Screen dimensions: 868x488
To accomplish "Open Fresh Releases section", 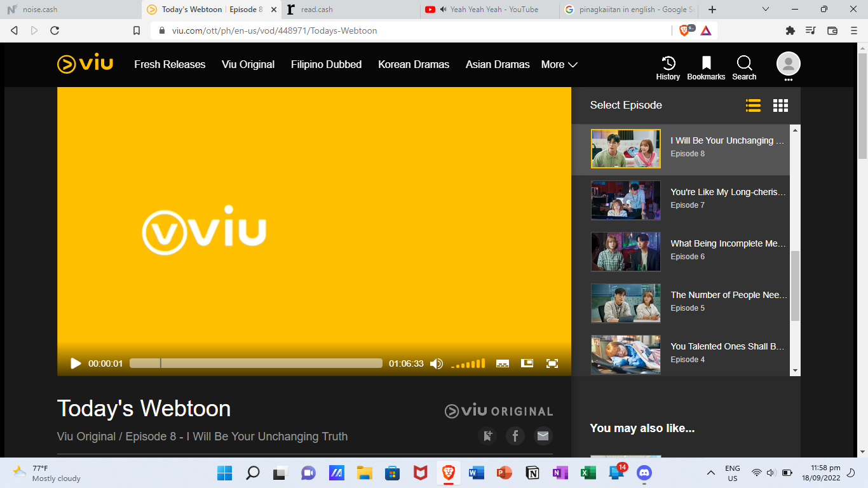I will (170, 64).
